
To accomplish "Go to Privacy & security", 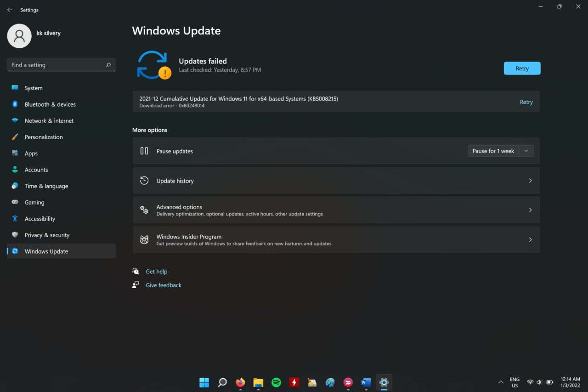I will pos(61,235).
